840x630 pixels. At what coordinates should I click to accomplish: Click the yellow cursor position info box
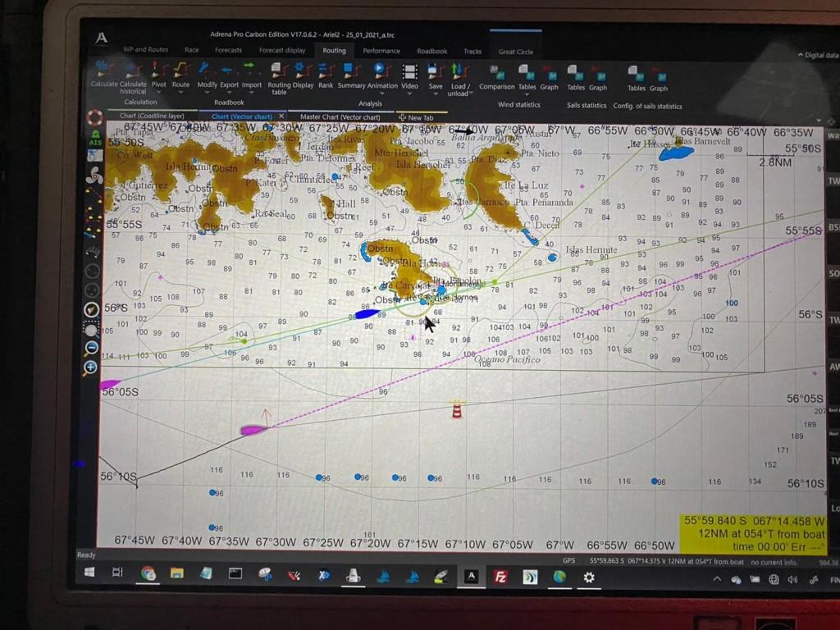(752, 534)
